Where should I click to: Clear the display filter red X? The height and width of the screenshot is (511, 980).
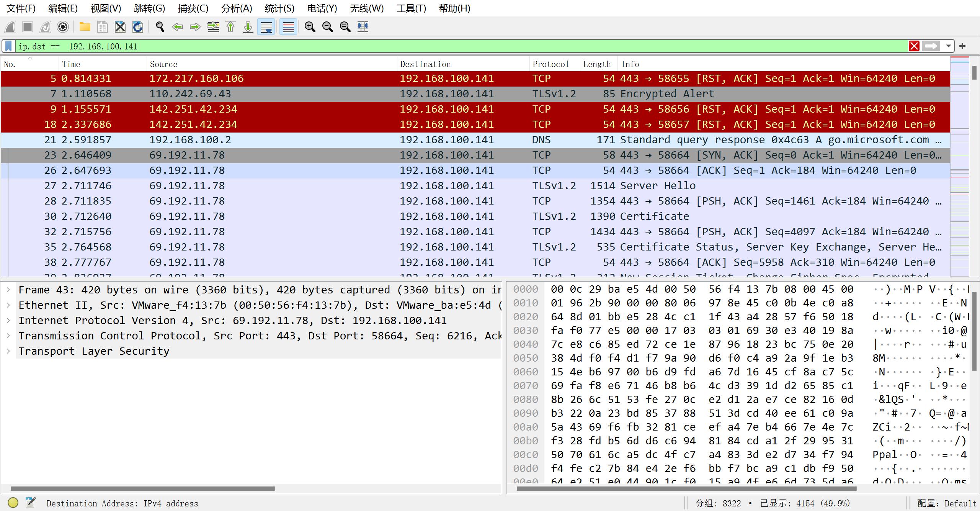coord(914,46)
